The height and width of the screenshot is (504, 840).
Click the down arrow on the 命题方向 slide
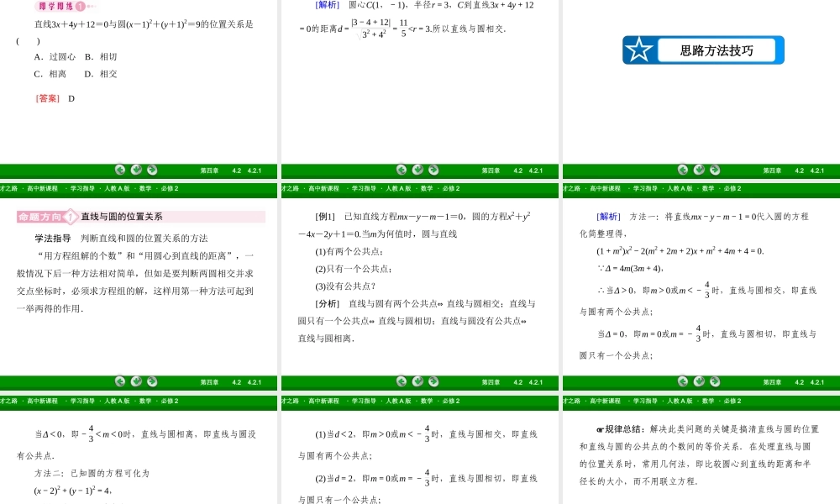pos(136,381)
